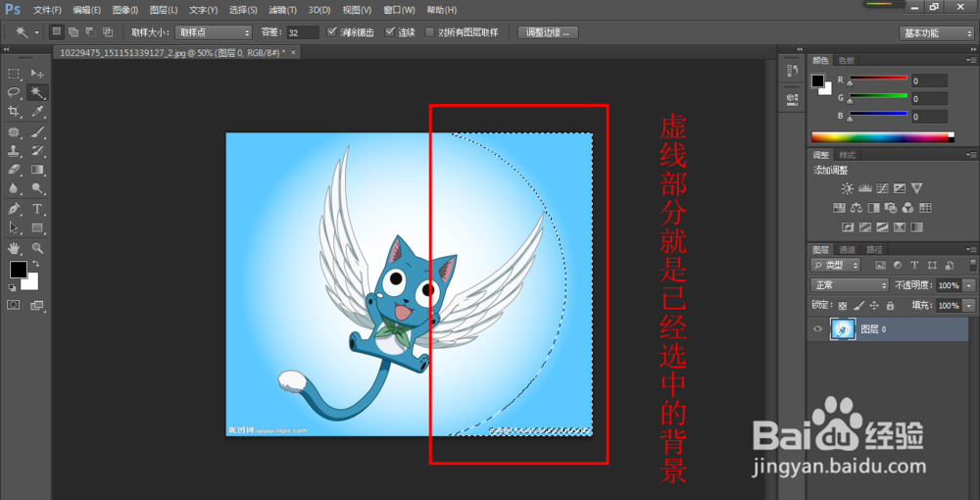This screenshot has width=980, height=500.
Task: Switch to the 通道 channels tab
Action: (x=847, y=249)
